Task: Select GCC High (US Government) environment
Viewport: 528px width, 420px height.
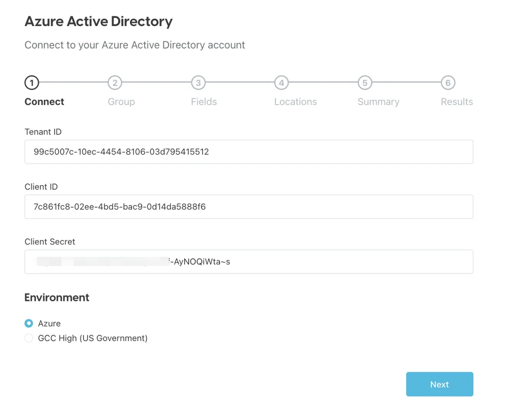Action: click(x=29, y=338)
